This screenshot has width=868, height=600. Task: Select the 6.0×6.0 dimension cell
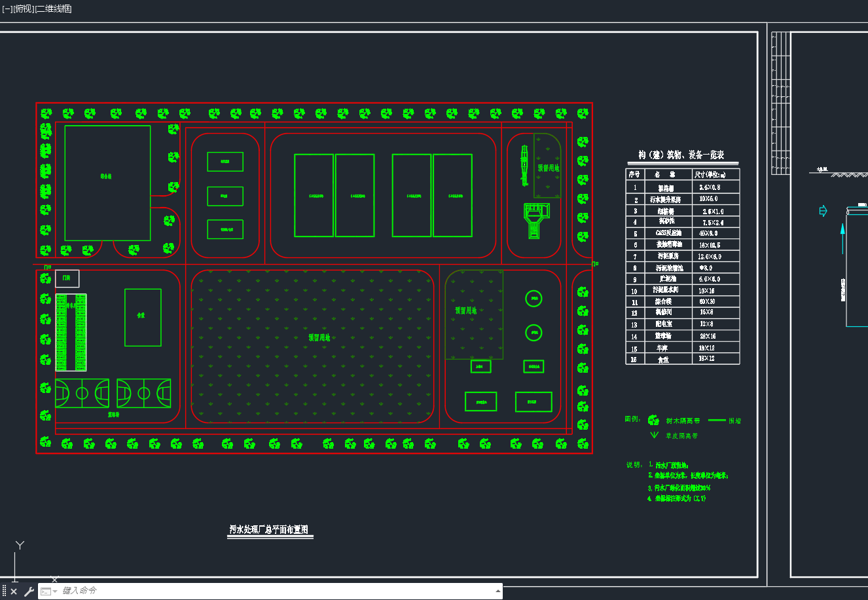(708, 279)
